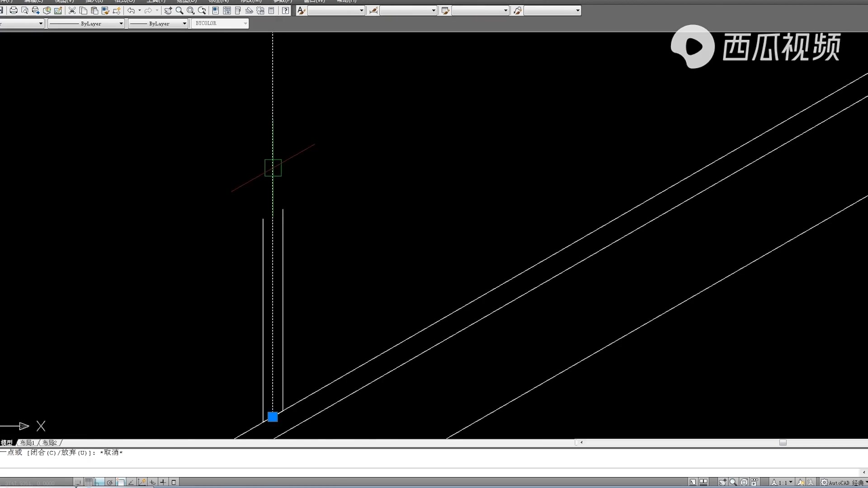Toggle Snap mode in status bar

pos(78,482)
